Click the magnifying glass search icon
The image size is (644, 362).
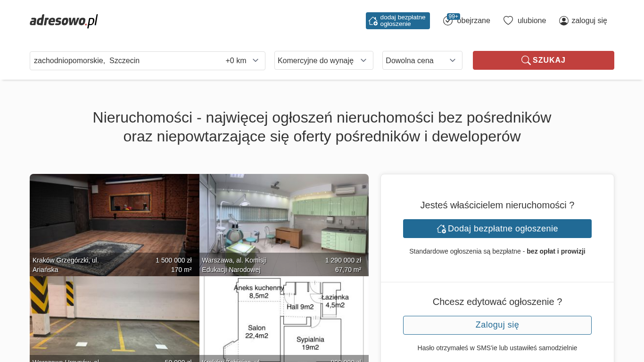pos(526,60)
